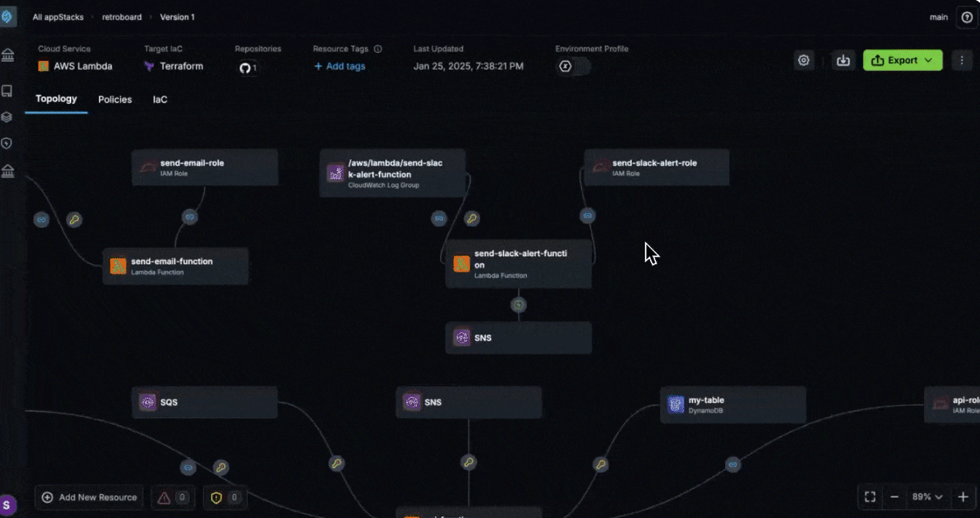
Task: Open the bank icon directly under the app logo
Action: pyautogui.click(x=8, y=56)
